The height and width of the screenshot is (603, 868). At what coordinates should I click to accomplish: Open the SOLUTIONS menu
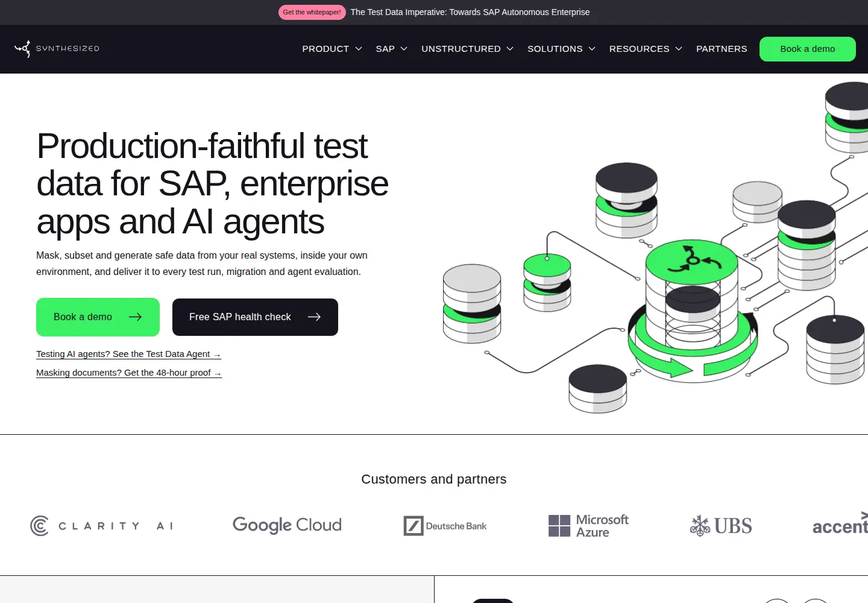tap(555, 49)
